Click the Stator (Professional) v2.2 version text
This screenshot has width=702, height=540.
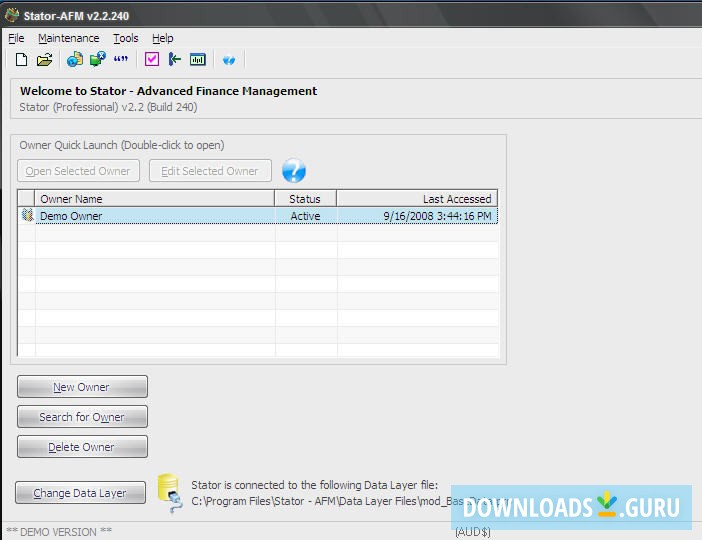[108, 107]
